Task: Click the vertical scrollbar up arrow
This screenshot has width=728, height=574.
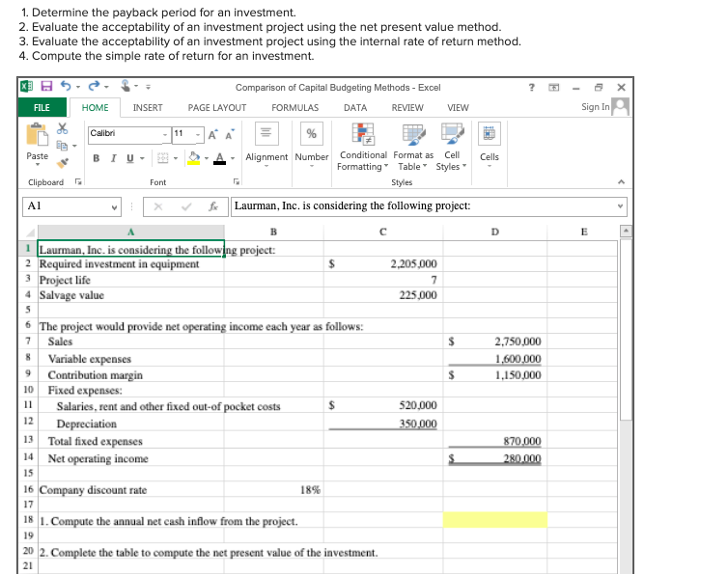Action: pos(626,231)
